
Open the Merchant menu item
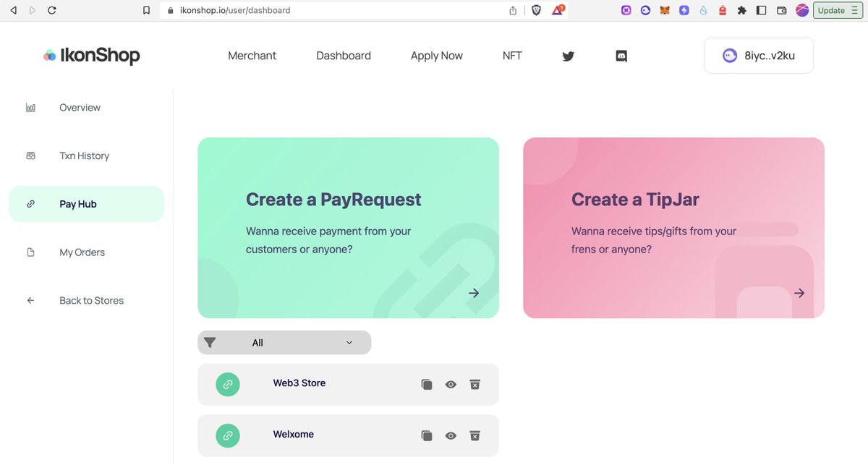click(252, 56)
